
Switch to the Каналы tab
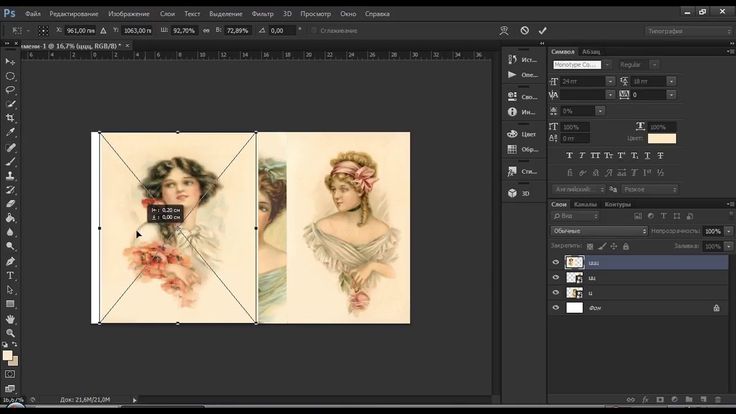[x=586, y=205]
